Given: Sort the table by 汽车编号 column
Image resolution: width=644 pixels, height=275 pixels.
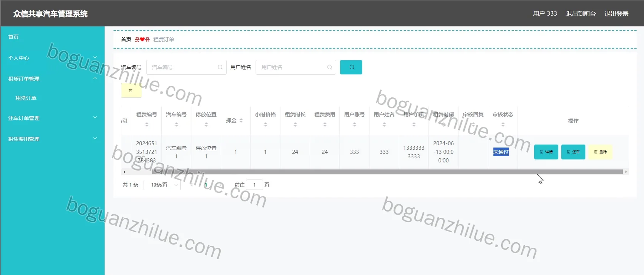Looking at the screenshot, I should pos(177,124).
